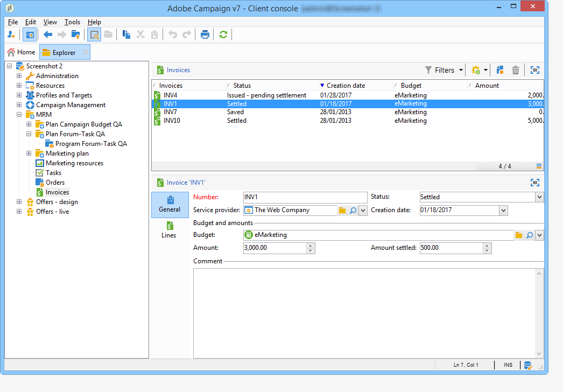
Task: Sort by the Creation date column
Action: coord(355,86)
